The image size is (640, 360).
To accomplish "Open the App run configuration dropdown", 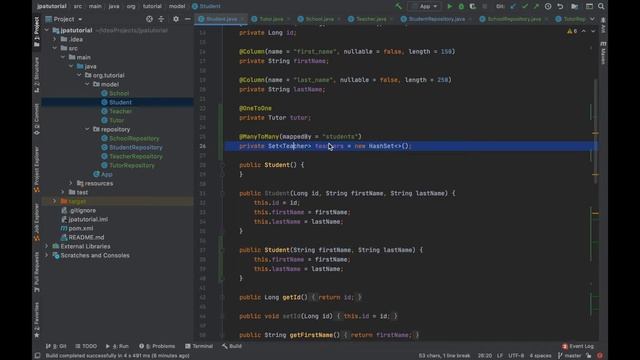I will pos(424,6).
